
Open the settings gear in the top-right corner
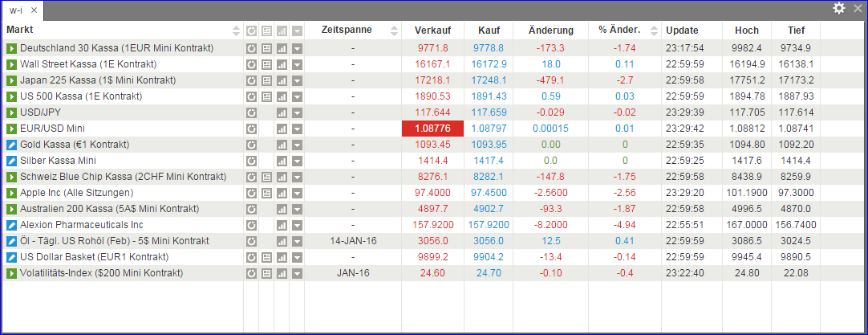pyautogui.click(x=839, y=8)
